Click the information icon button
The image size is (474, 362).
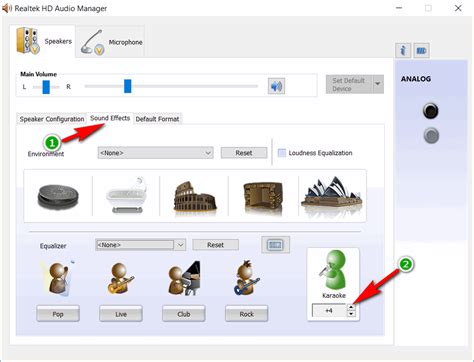(403, 51)
